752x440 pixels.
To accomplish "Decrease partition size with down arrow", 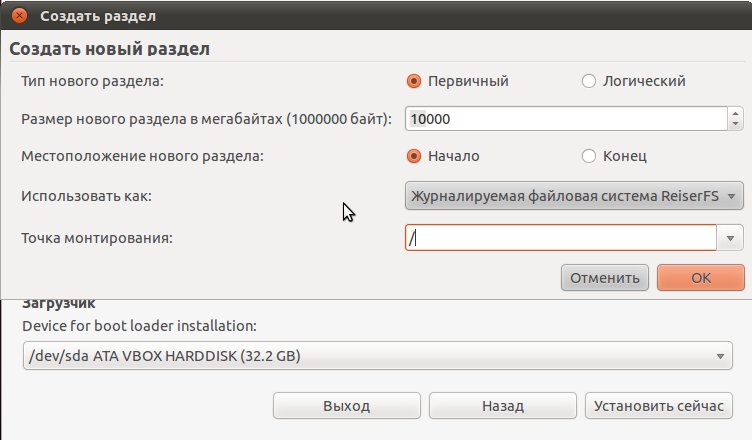I will point(735,124).
